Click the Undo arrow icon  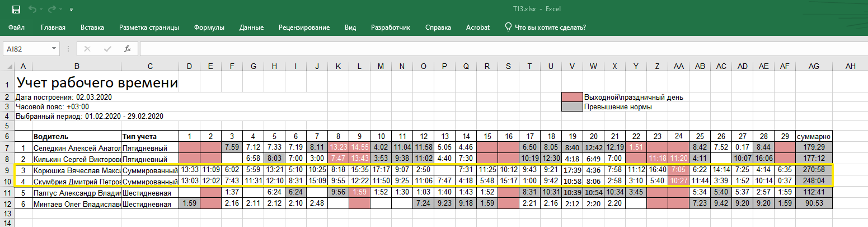[x=32, y=10]
